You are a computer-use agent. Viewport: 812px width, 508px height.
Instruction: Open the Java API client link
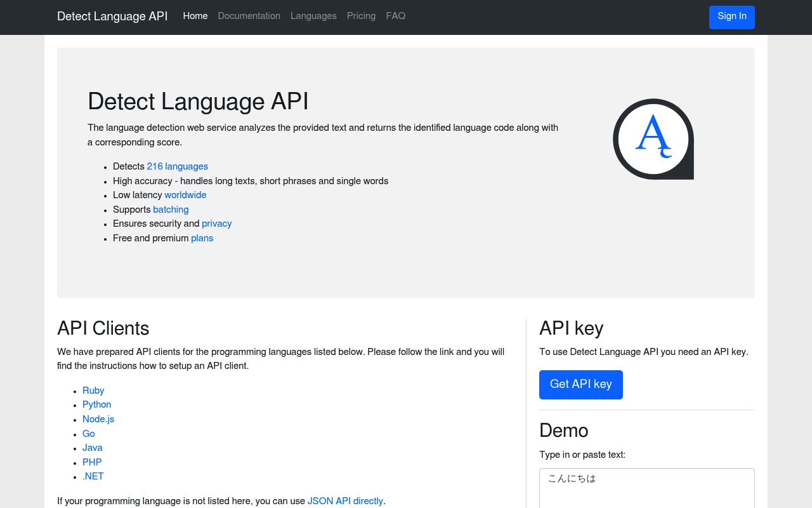93,448
